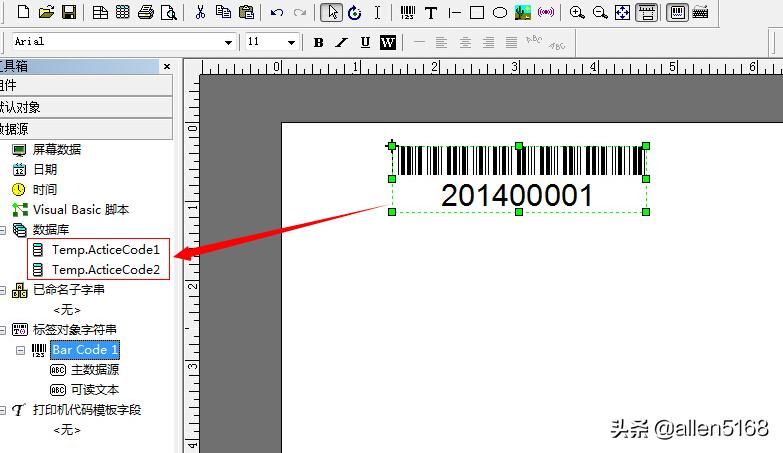Apply justified text alignment

pos(511,42)
